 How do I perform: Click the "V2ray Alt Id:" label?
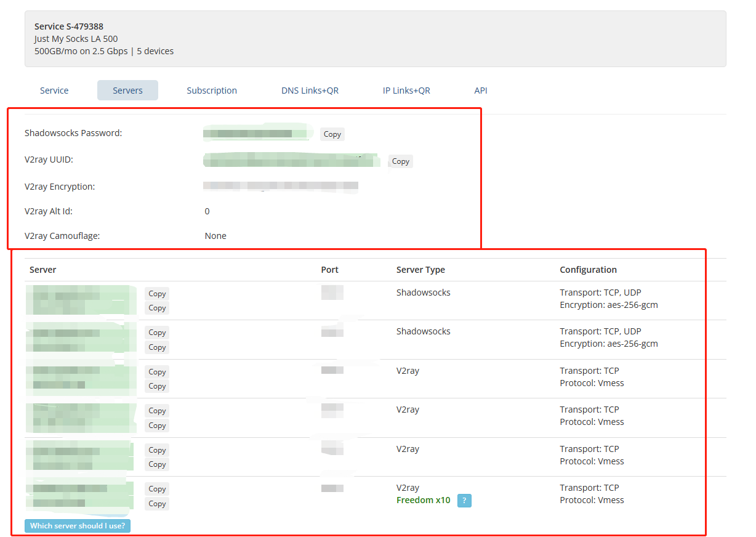pos(49,211)
